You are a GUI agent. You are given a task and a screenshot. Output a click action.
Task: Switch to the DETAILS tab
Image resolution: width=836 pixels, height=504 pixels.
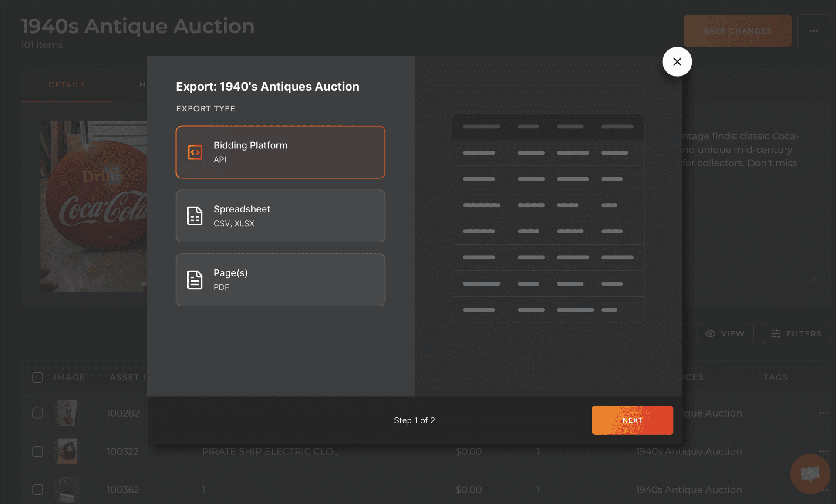pos(67,84)
